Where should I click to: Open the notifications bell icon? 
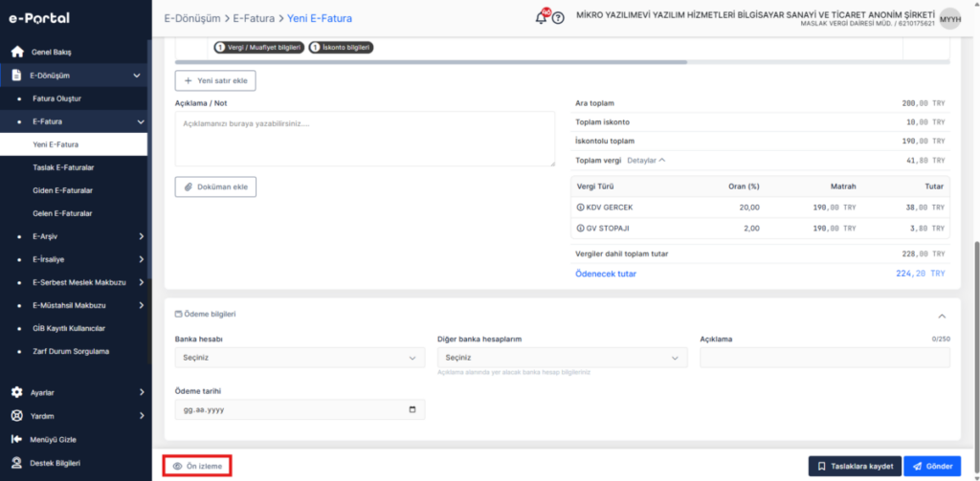[542, 18]
